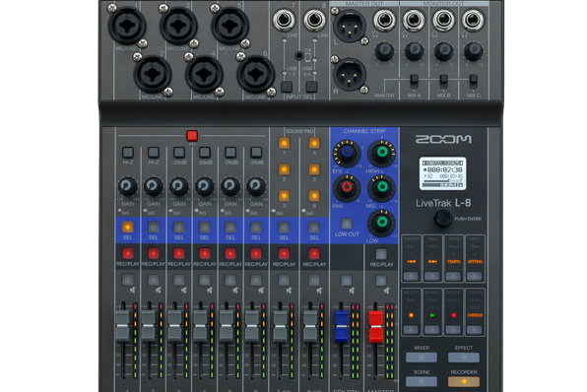Push the green play transport button
Screen dimensions: 587x392
(x=432, y=330)
